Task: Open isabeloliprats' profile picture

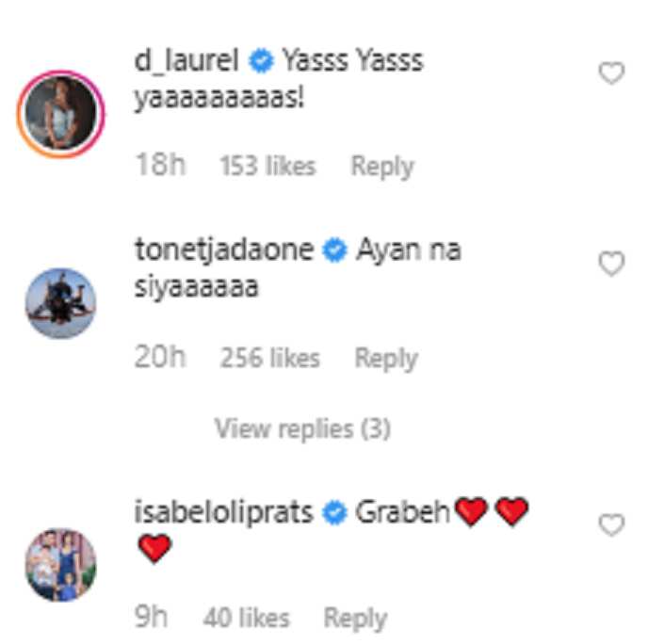Action: [x=61, y=565]
